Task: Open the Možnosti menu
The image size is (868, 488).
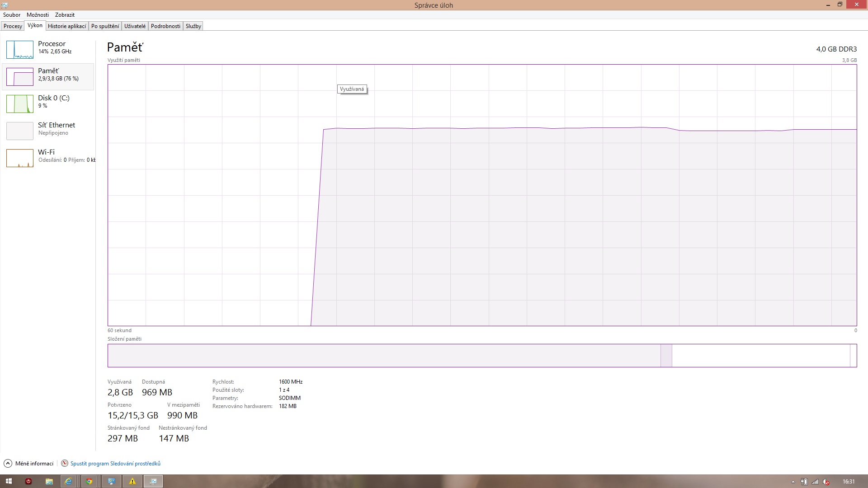Action: click(38, 15)
